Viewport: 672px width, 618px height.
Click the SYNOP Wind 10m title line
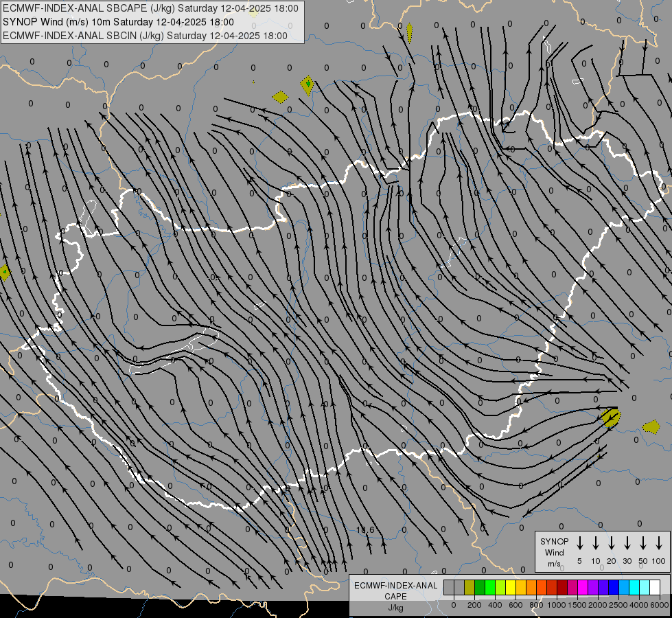(118, 22)
